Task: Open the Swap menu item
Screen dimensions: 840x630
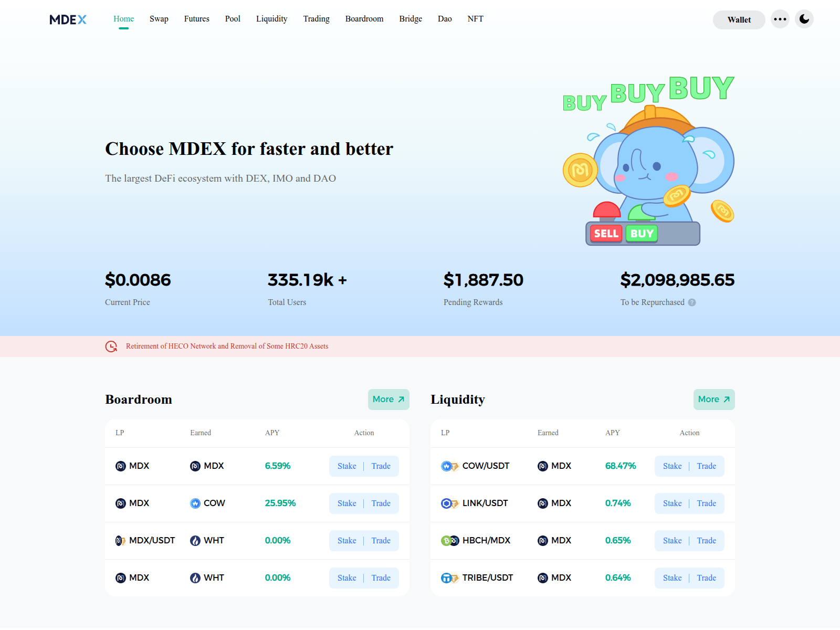Action: (x=159, y=19)
